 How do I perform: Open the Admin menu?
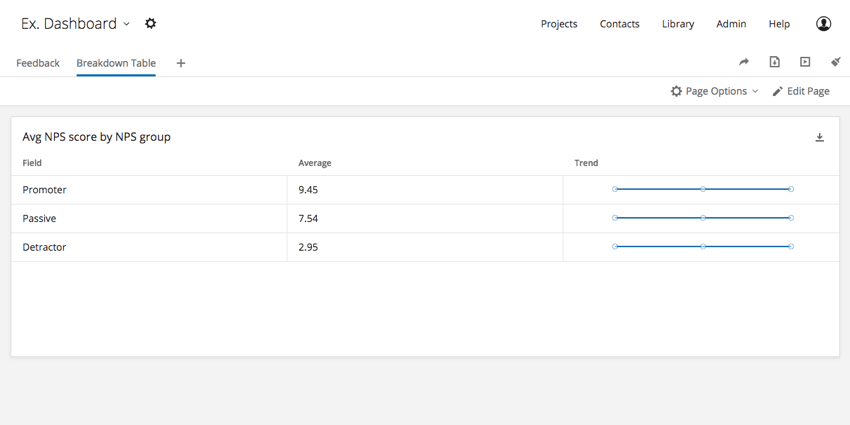click(731, 24)
